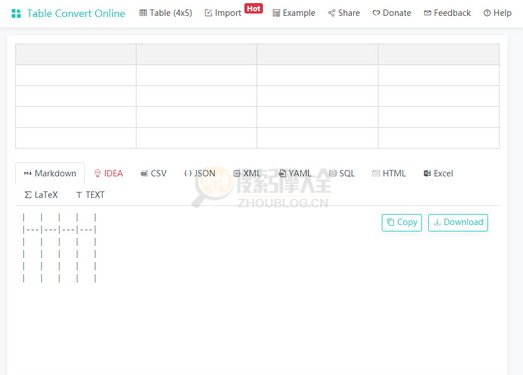Select the Markdown output tab
Viewport: 523px width, 375px height.
point(50,173)
